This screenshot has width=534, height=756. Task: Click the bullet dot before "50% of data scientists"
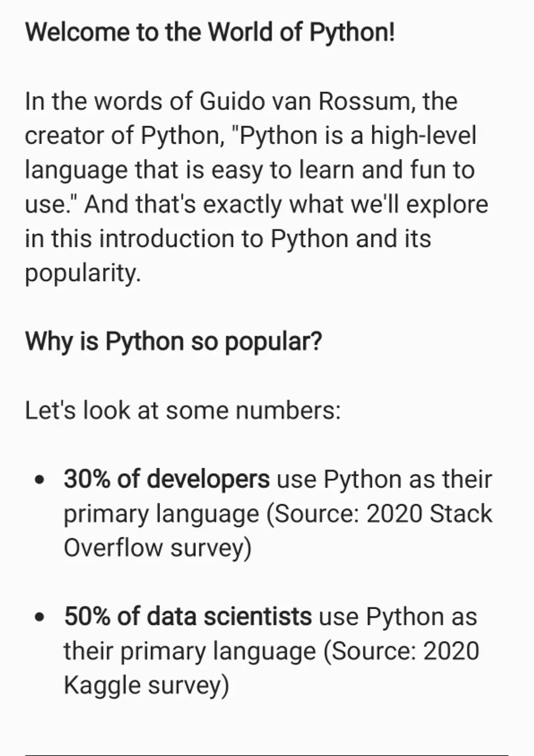pos(40,617)
